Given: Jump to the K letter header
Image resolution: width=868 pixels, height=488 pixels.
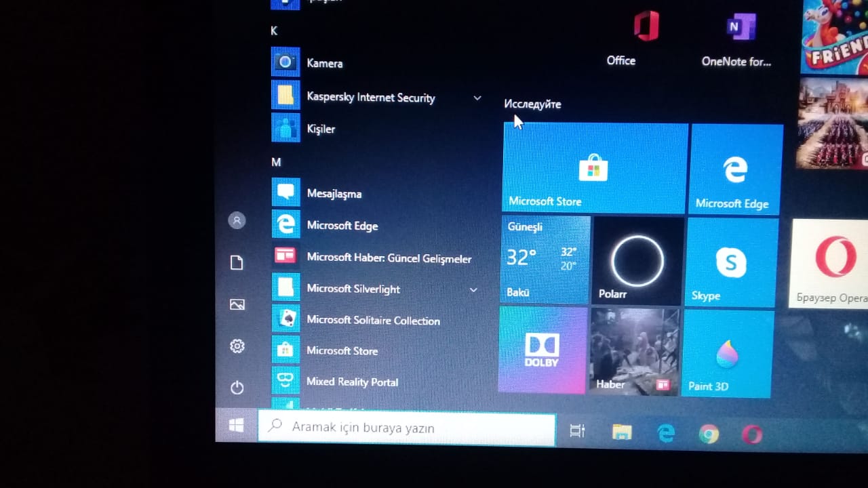Looking at the screenshot, I should tap(274, 30).
